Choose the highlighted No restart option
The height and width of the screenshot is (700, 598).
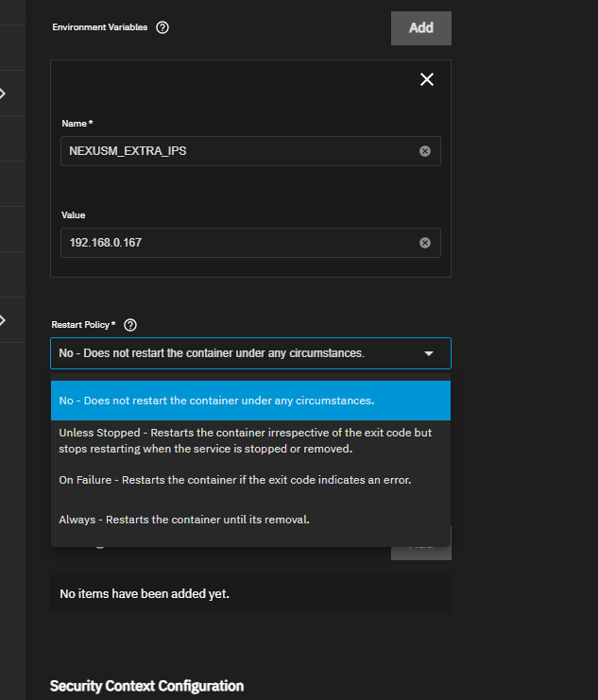click(250, 401)
